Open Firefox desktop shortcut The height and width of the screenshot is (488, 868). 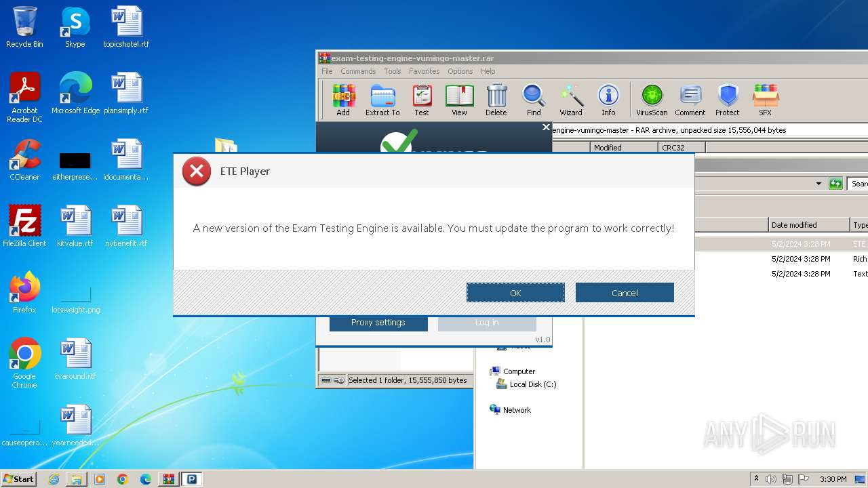(x=24, y=293)
